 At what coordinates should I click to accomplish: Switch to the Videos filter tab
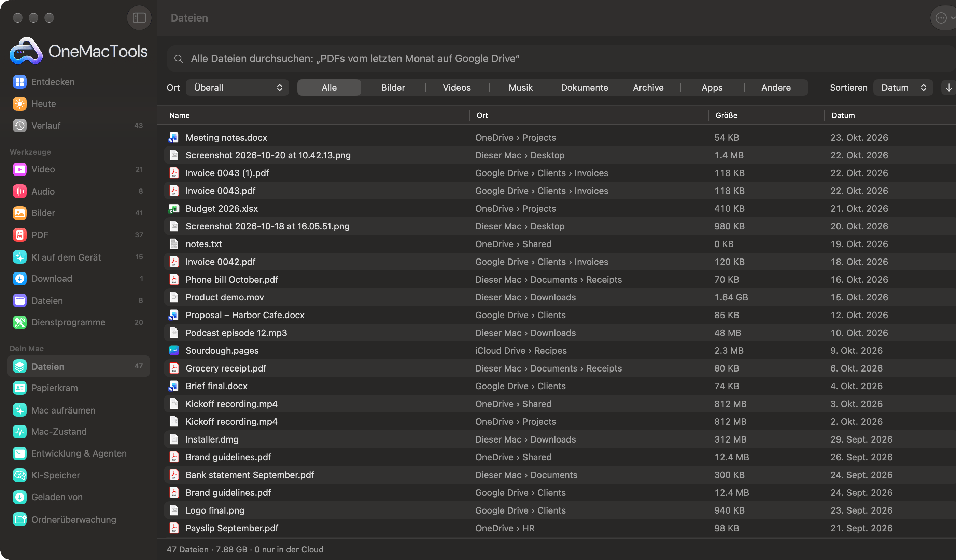(x=457, y=88)
